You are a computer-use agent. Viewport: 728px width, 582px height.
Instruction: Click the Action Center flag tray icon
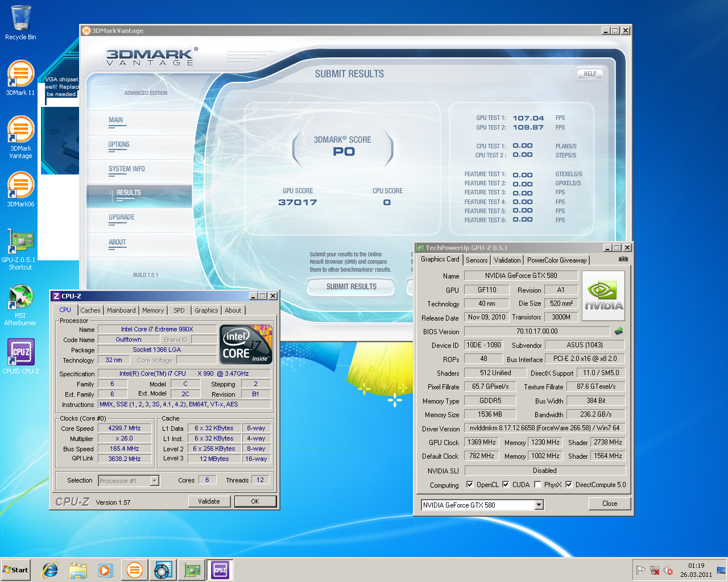point(641,570)
